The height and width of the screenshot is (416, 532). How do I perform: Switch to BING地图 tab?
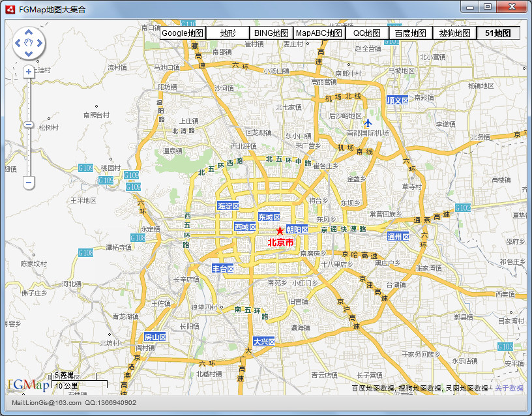pos(271,33)
